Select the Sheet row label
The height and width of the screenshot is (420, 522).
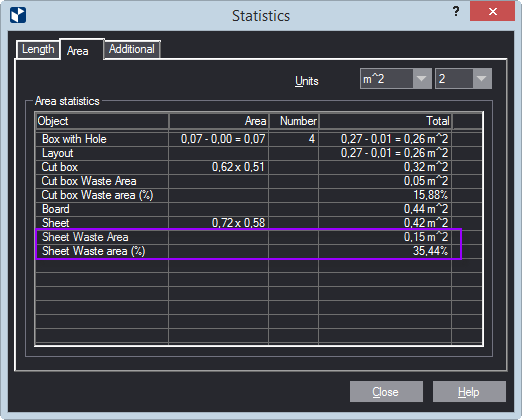coord(56,223)
